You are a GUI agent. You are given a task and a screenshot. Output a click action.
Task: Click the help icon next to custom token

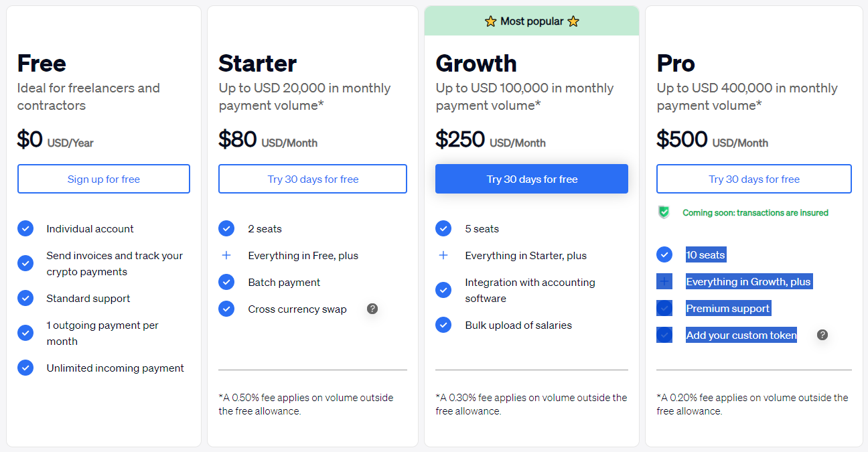(x=822, y=335)
